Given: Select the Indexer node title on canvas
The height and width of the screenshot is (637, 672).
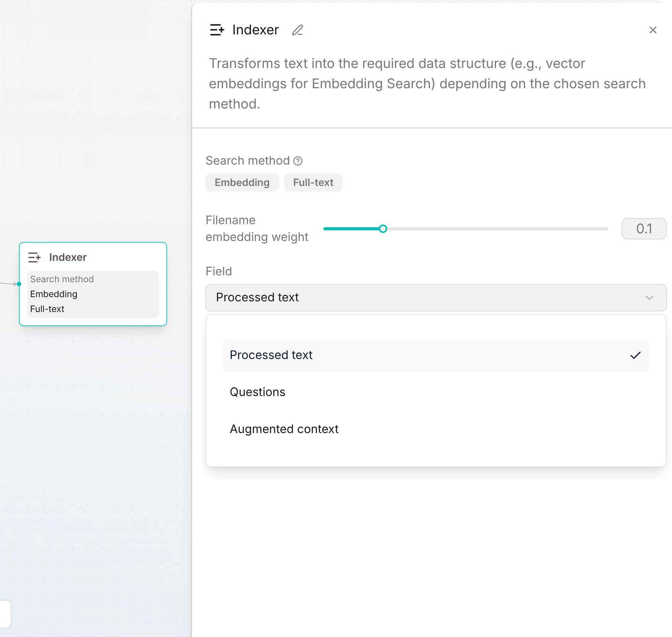Looking at the screenshot, I should coord(68,257).
